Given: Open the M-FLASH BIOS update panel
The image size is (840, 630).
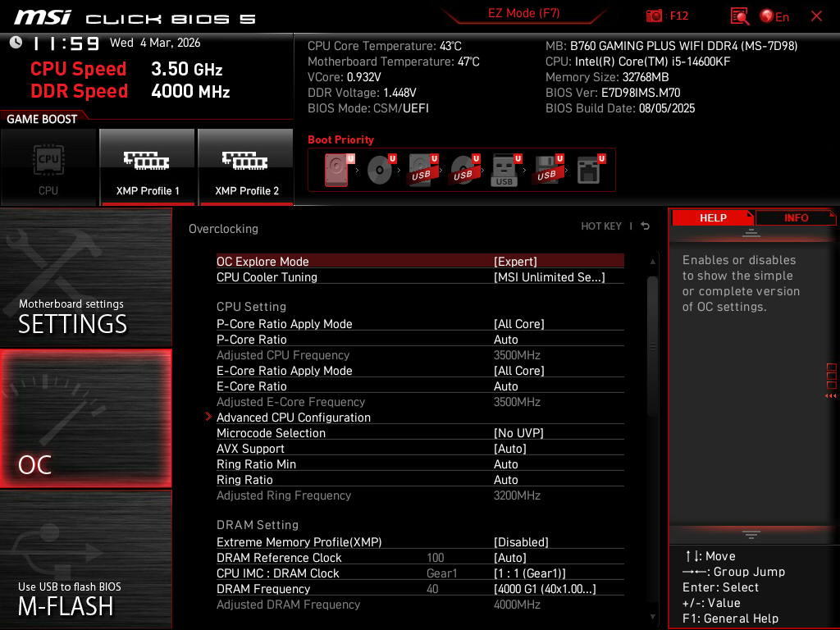Looking at the screenshot, I should [85, 559].
